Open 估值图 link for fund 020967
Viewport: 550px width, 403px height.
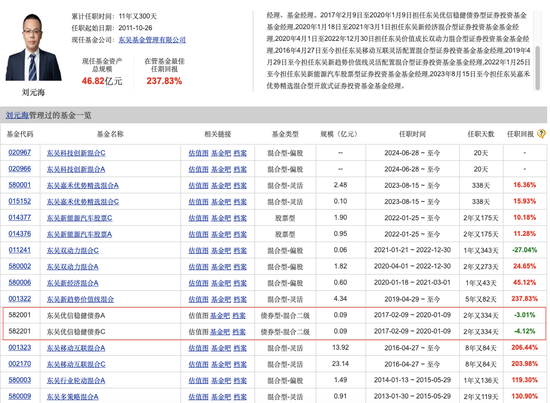point(199,153)
